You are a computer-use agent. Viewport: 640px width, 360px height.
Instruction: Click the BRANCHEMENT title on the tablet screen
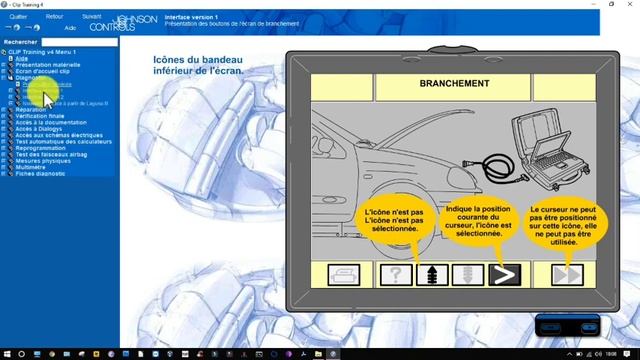454,83
